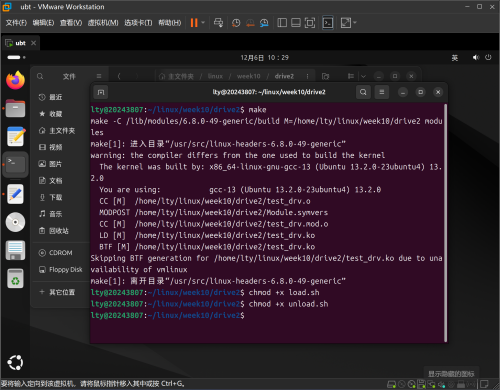Open Activities overview in the top bar

pyautogui.click(x=16, y=57)
